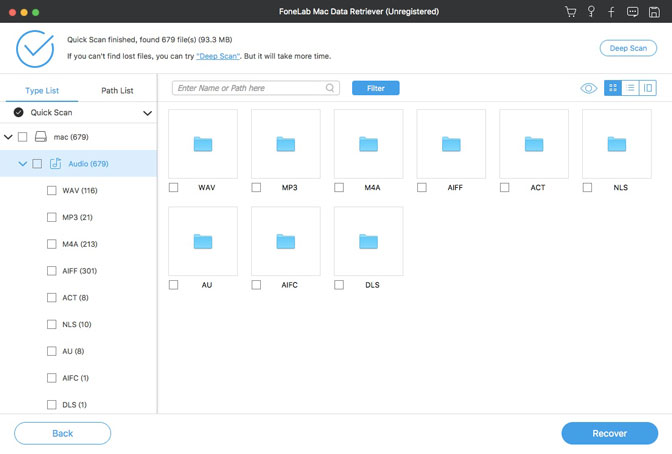Check the AIFF (301) box in sidebar

coord(51,271)
